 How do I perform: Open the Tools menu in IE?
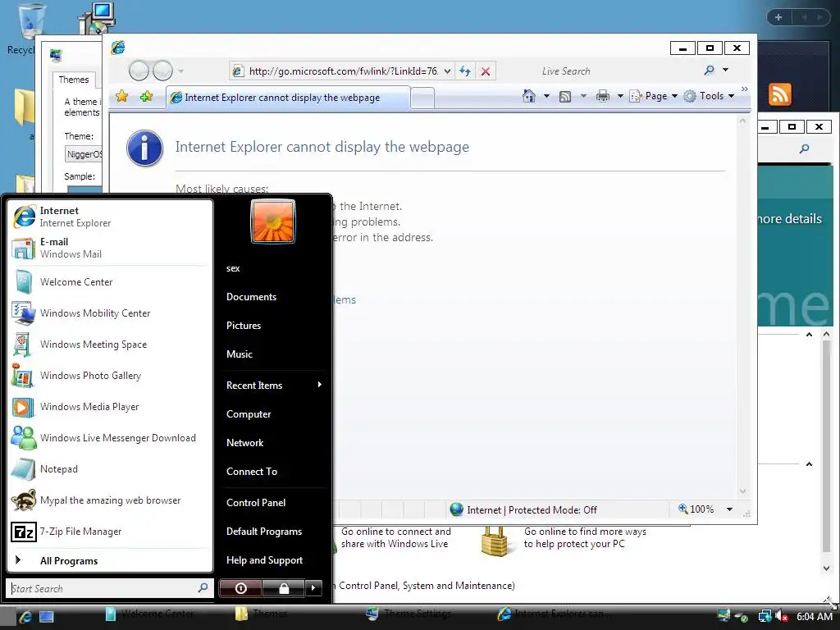click(709, 96)
